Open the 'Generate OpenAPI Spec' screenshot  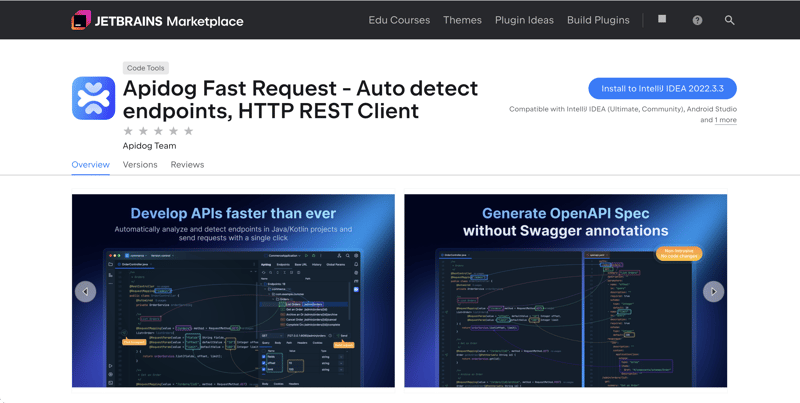tap(565, 290)
